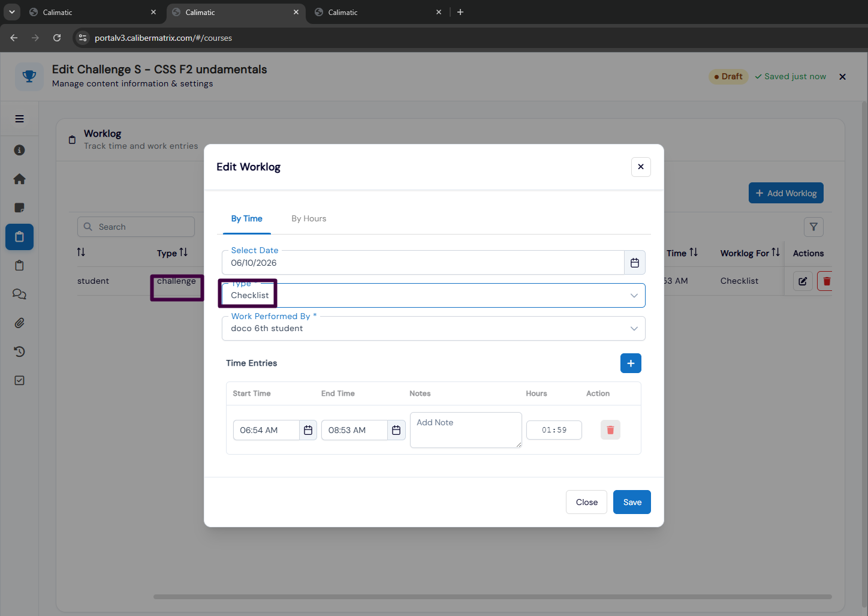This screenshot has height=616, width=868.
Task: Click the Search field in worklog table
Action: 136,227
